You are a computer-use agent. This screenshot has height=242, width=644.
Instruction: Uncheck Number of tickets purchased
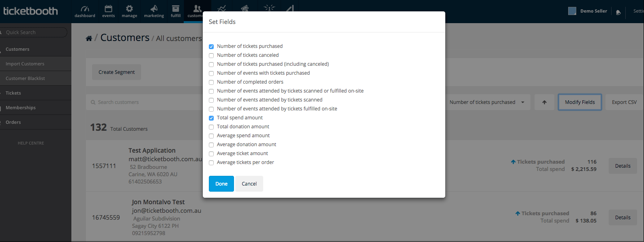click(x=211, y=47)
